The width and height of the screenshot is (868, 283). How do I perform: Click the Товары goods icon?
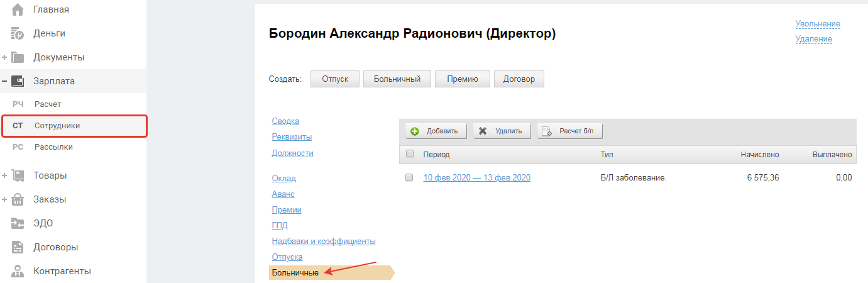point(18,175)
